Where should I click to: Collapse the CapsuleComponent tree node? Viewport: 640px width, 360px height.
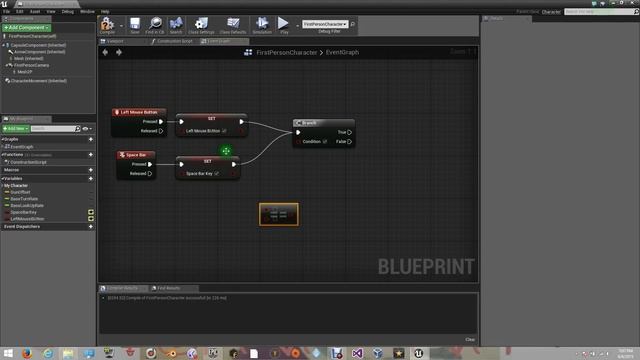click(x=4, y=45)
